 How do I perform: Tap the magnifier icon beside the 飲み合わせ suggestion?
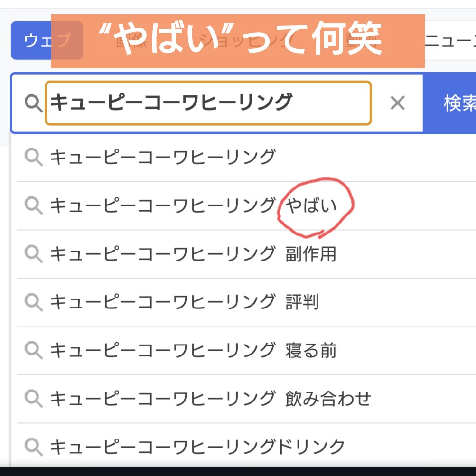click(x=34, y=399)
